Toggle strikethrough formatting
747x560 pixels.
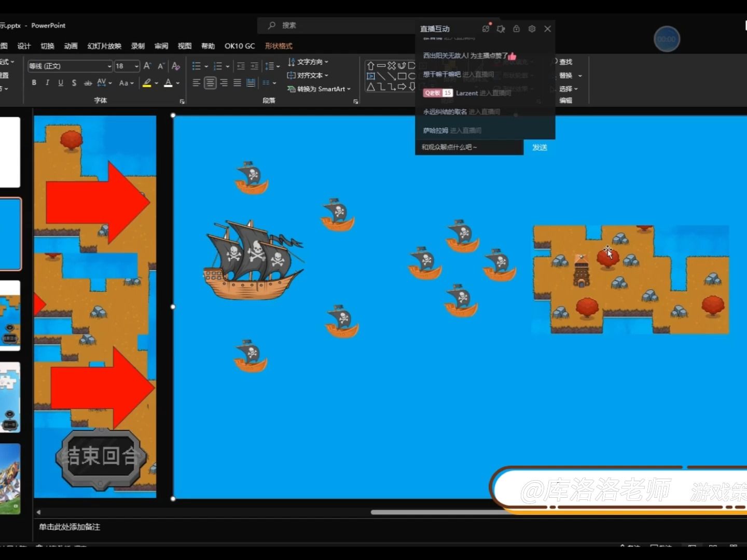click(88, 82)
